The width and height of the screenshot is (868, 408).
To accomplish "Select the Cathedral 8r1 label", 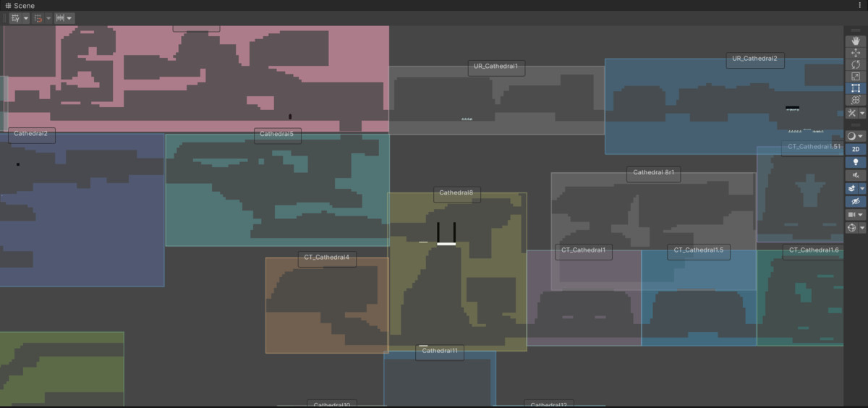I will [x=652, y=173].
